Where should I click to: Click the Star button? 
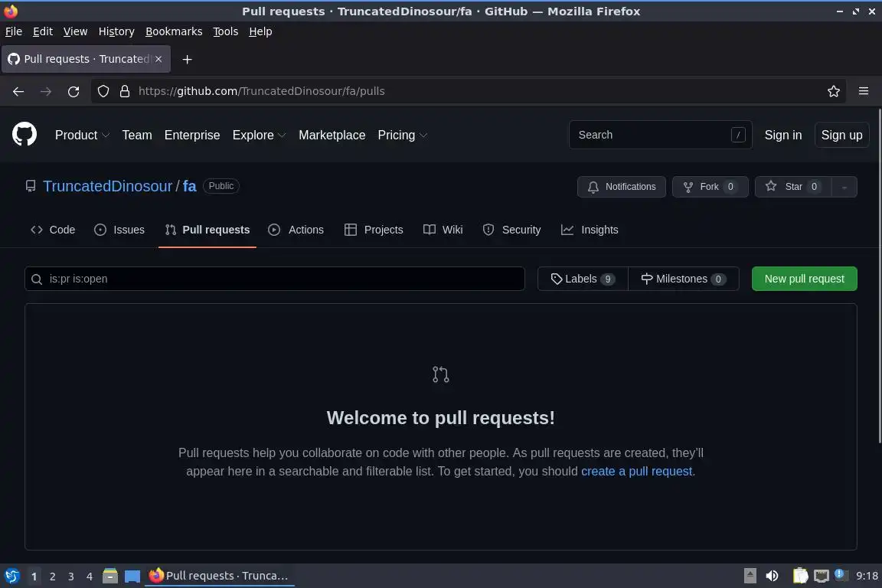(793, 187)
